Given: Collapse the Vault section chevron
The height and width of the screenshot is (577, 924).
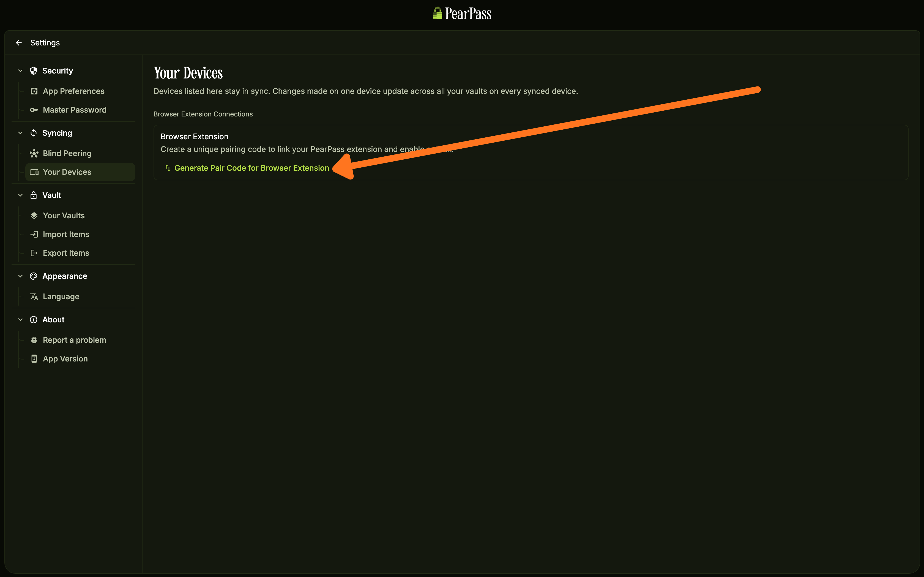Looking at the screenshot, I should [x=21, y=195].
